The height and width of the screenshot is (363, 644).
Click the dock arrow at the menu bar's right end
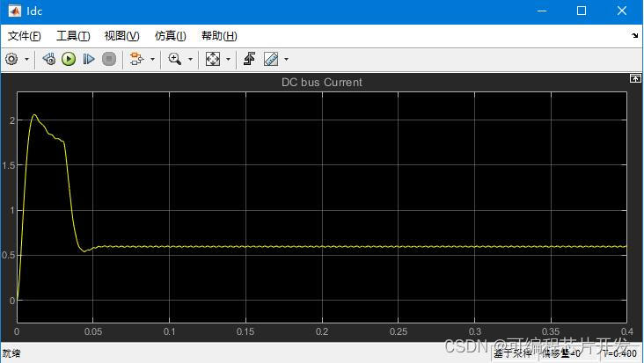click(x=635, y=36)
